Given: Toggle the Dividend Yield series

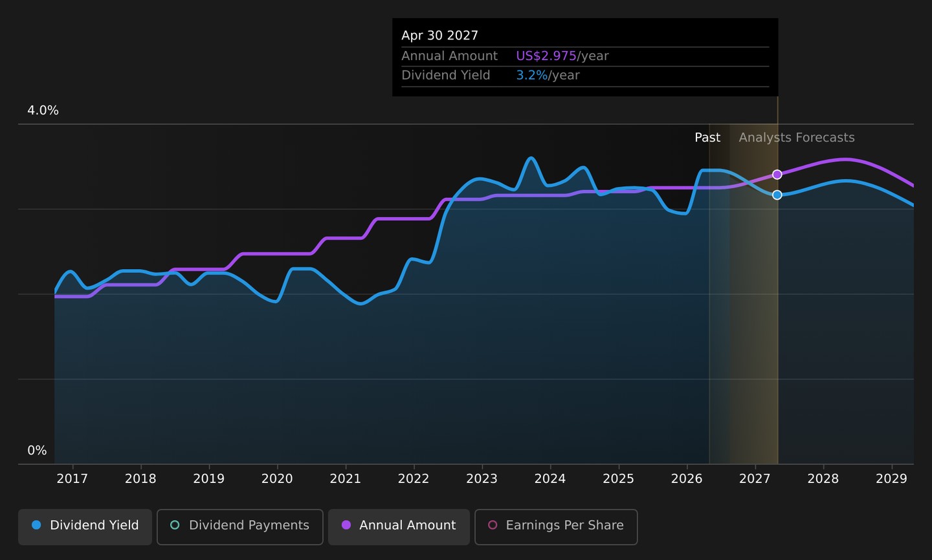Looking at the screenshot, I should (85, 526).
